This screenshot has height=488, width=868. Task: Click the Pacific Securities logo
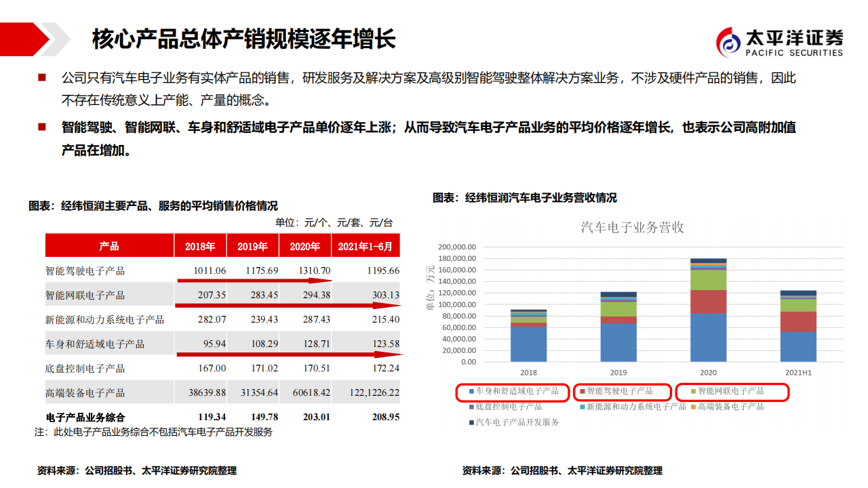780,43
